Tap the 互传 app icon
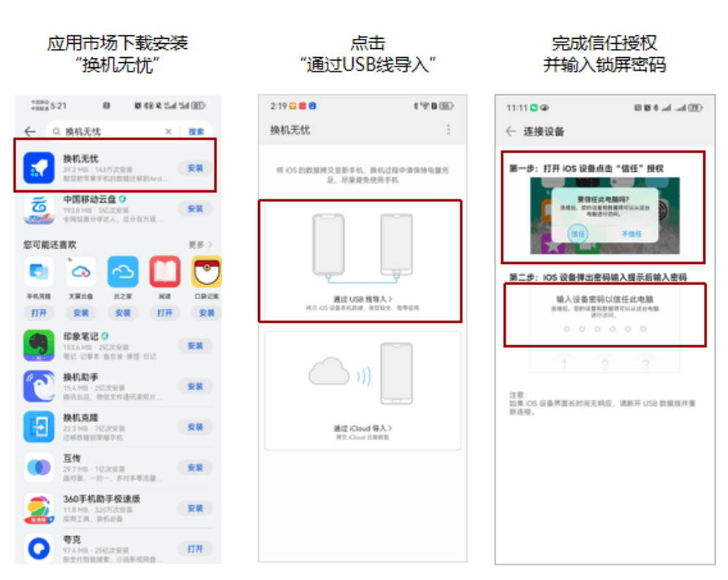This screenshot has height=580, width=728. (x=39, y=467)
